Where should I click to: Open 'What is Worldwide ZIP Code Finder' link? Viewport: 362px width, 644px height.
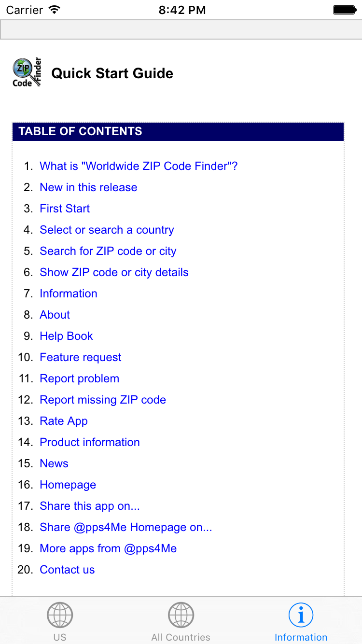139,166
